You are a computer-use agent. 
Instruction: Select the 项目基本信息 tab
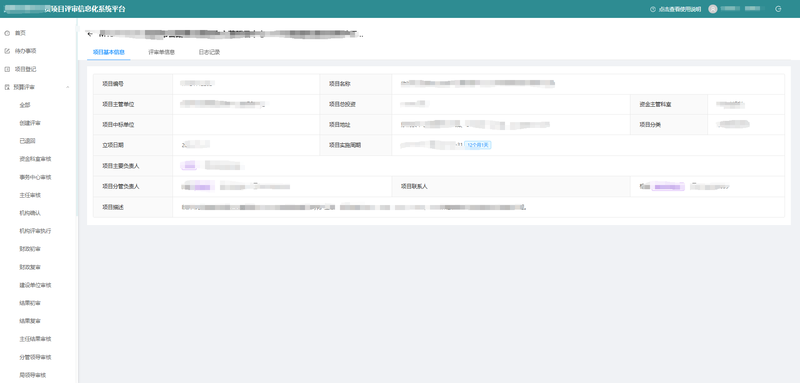[109, 52]
